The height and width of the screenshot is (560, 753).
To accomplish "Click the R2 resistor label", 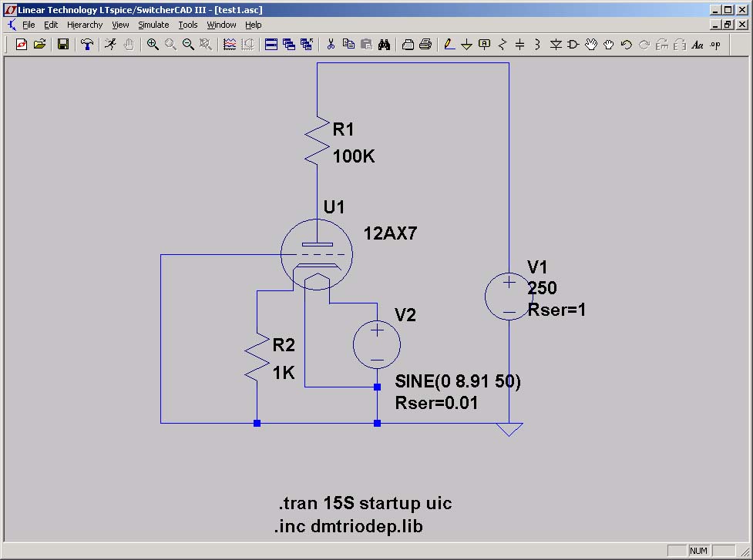I will pyautogui.click(x=284, y=345).
